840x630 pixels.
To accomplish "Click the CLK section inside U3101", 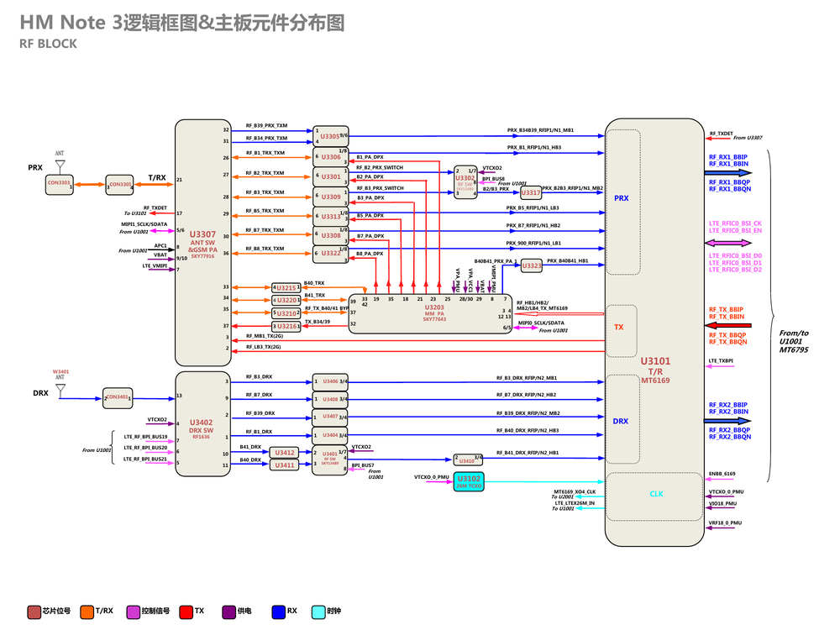I will pos(654,496).
